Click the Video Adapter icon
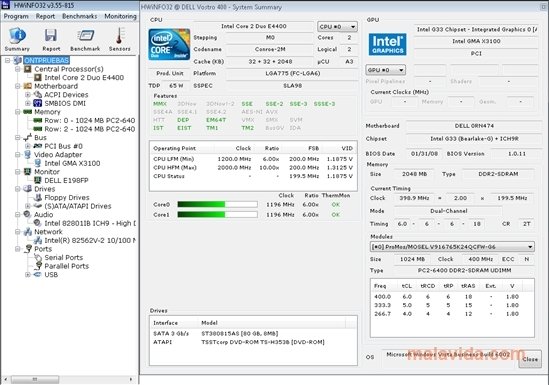549x385 pixels. pos(28,155)
